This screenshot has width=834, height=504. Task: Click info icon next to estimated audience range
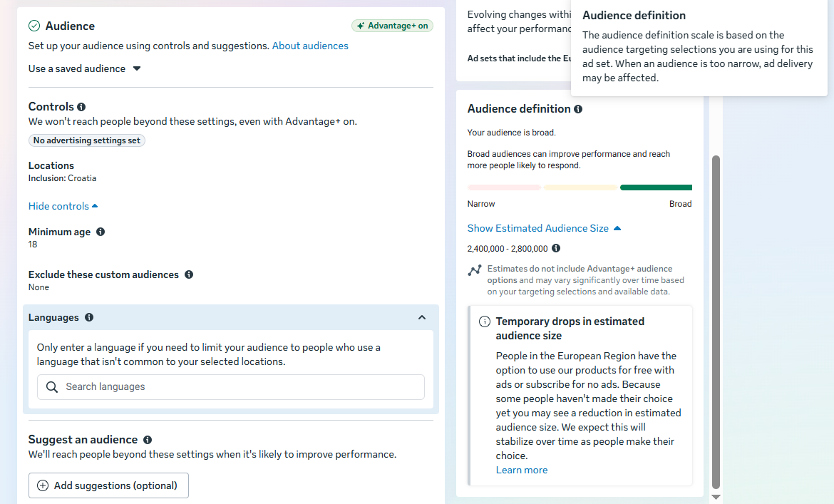pos(556,249)
